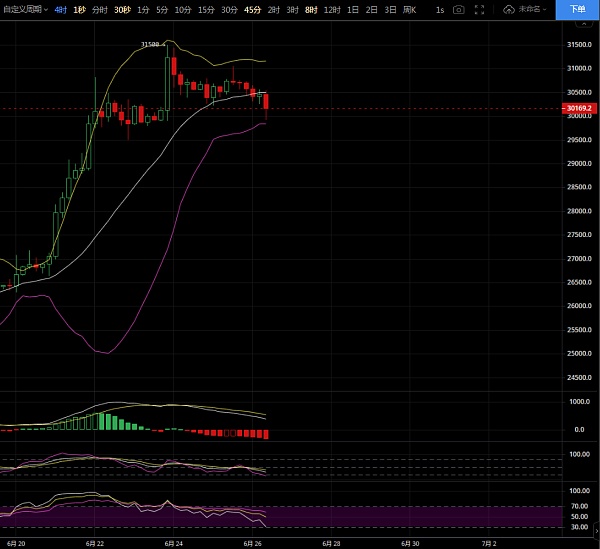Click the cloud save icon

click(509, 9)
